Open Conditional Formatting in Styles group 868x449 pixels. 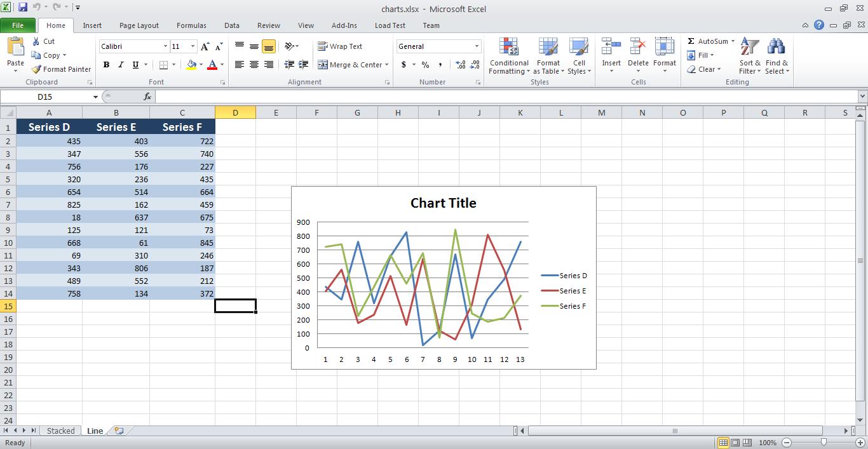508,56
